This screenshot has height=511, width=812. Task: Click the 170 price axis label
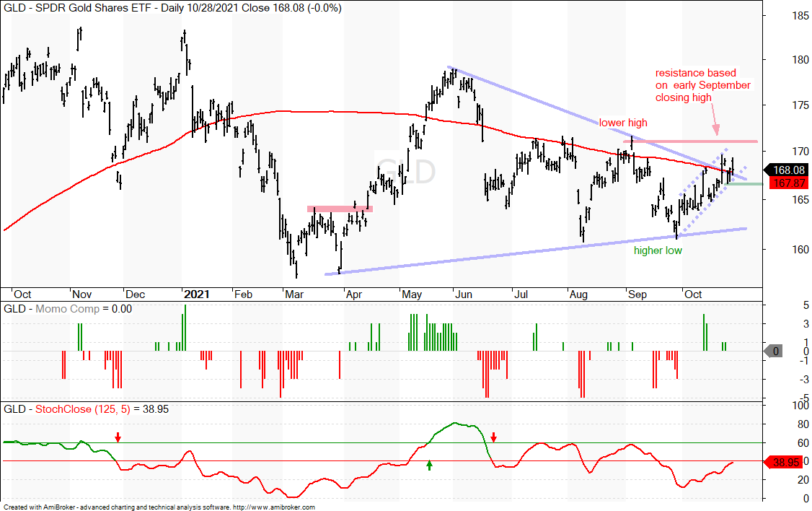(x=800, y=152)
